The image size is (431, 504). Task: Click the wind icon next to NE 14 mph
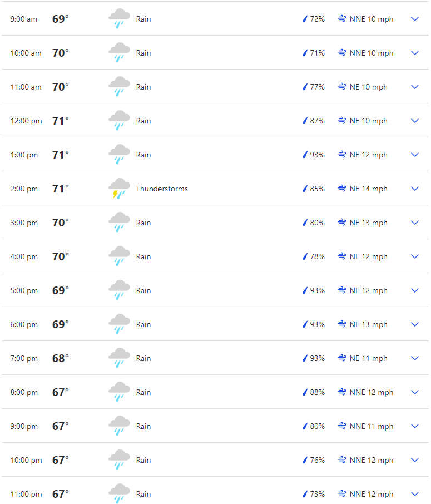coord(342,189)
